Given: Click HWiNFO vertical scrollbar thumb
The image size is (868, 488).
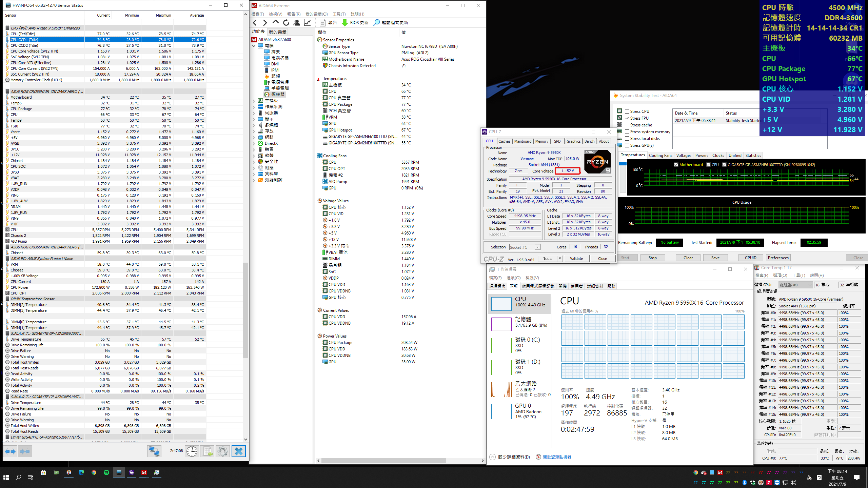Looking at the screenshot, I should [x=246, y=310].
